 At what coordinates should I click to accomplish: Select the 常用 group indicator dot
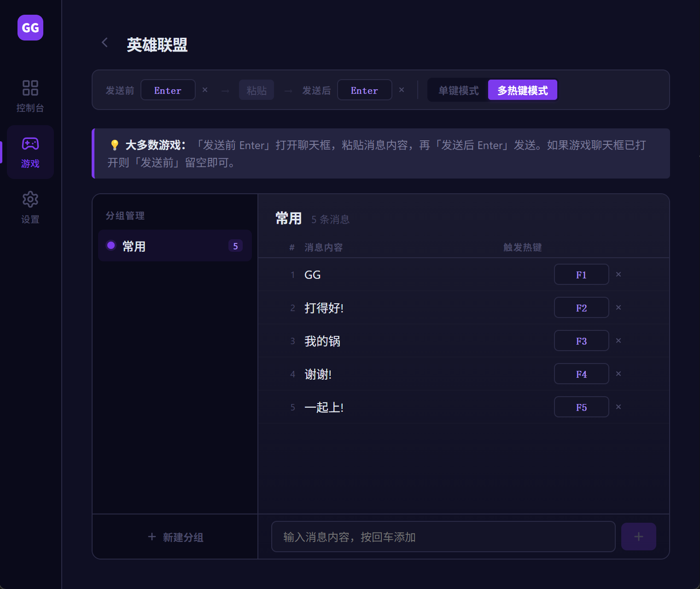[111, 246]
